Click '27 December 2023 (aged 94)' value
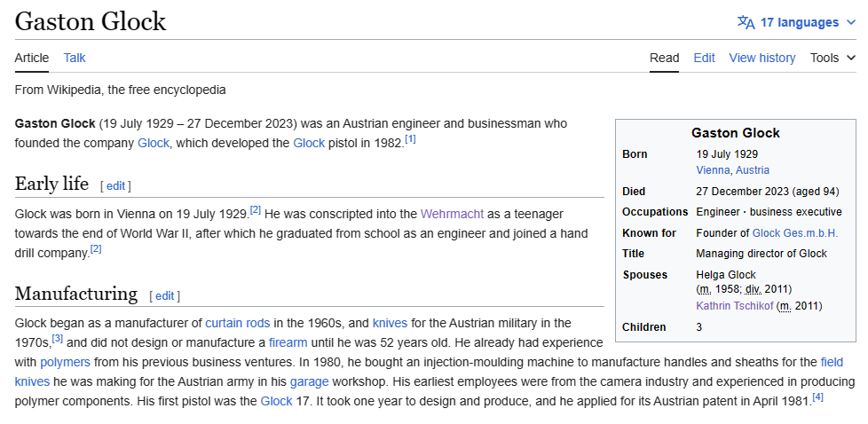The width and height of the screenshot is (868, 424). [767, 192]
